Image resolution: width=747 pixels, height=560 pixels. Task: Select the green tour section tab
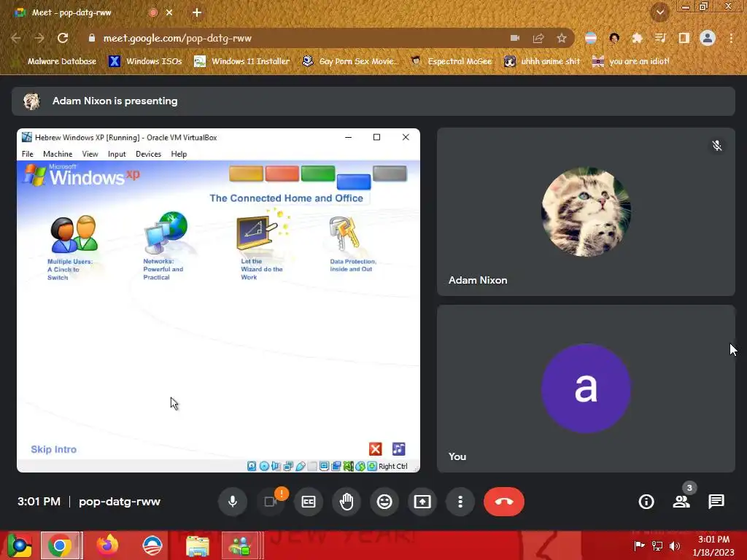(x=318, y=174)
